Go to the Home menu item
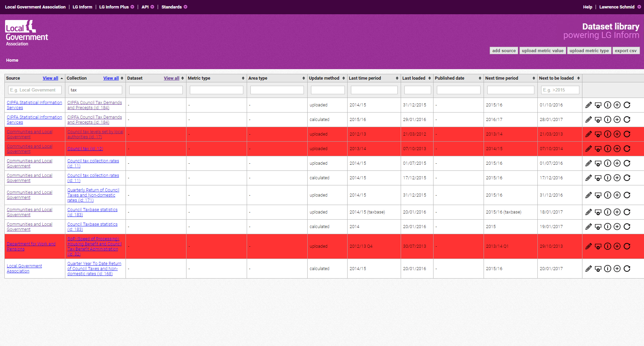644x346 pixels. click(x=12, y=60)
